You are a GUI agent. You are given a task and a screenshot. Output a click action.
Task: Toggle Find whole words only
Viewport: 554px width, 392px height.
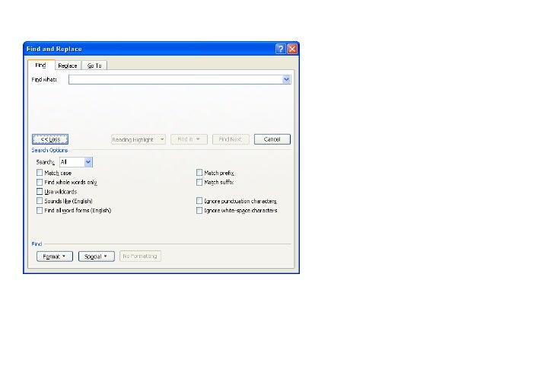coord(40,182)
